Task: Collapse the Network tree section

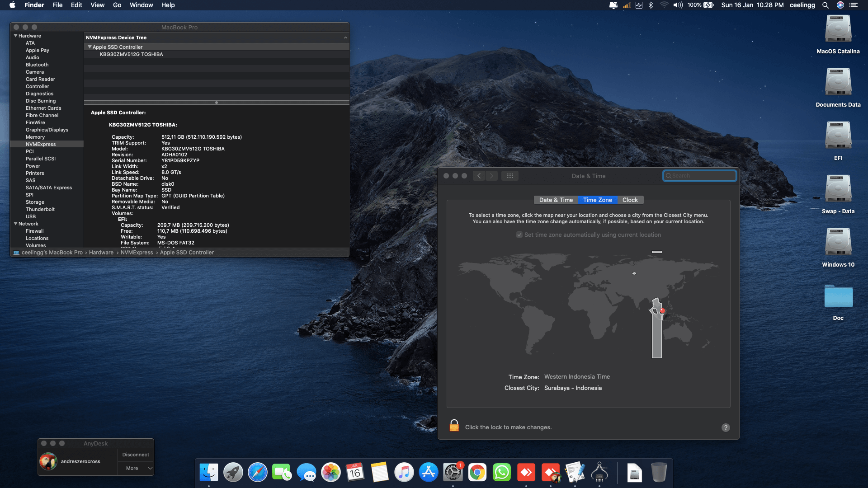Action: pos(16,224)
